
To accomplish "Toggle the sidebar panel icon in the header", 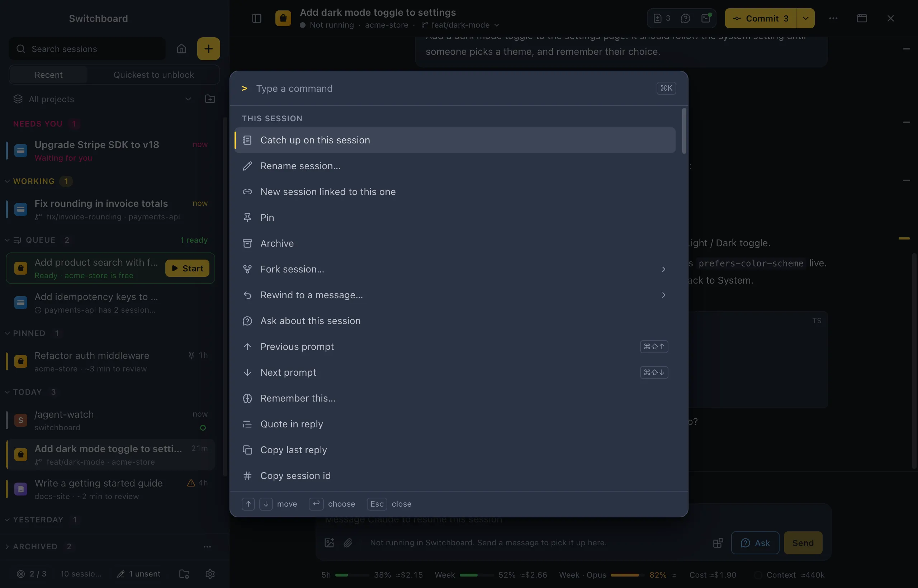I will pyautogui.click(x=257, y=18).
